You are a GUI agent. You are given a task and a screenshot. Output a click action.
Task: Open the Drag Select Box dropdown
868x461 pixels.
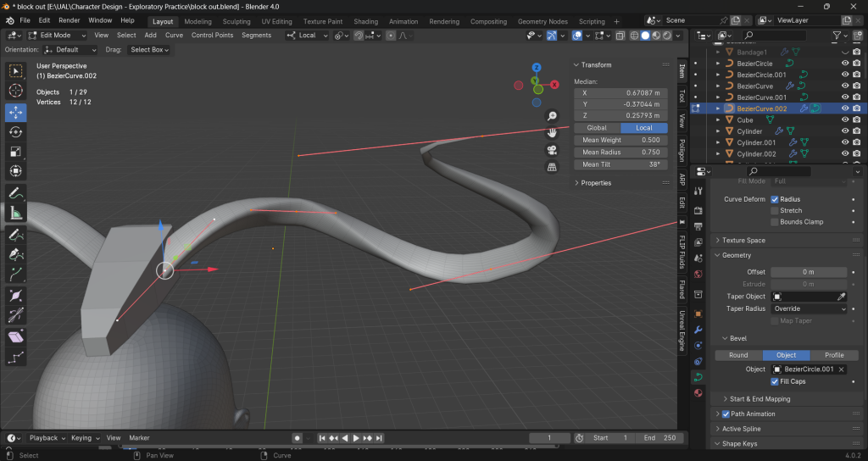(x=149, y=50)
